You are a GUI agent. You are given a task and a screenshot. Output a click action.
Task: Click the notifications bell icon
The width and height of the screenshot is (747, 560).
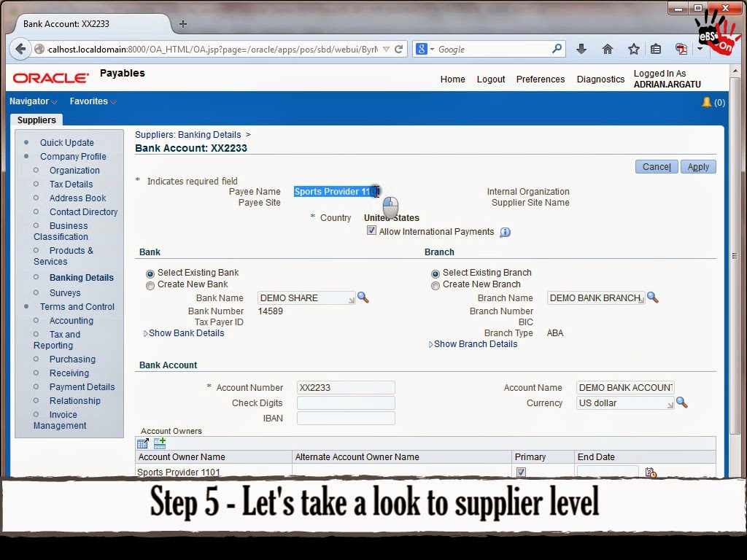click(706, 103)
